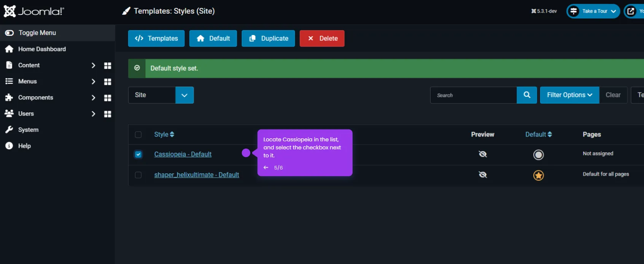Tick the shaper_helixultimate checkbox

tap(138, 175)
